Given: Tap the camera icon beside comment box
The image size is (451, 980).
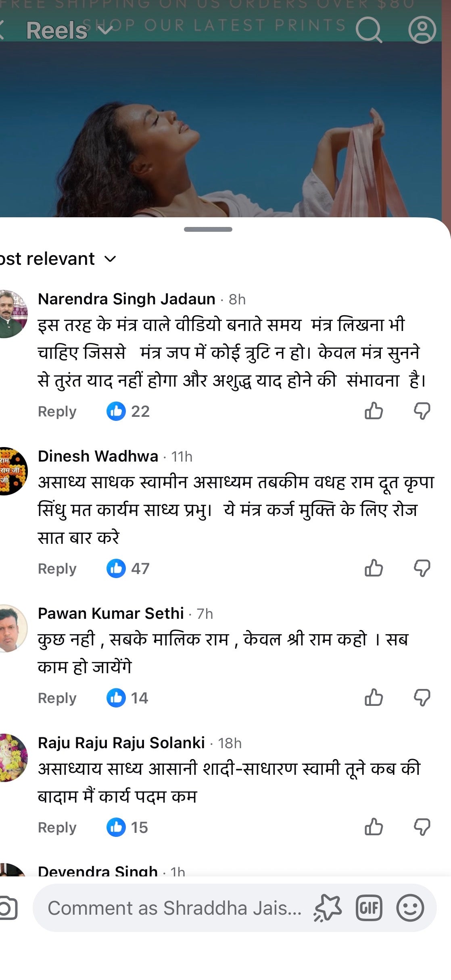Looking at the screenshot, I should point(7,908).
